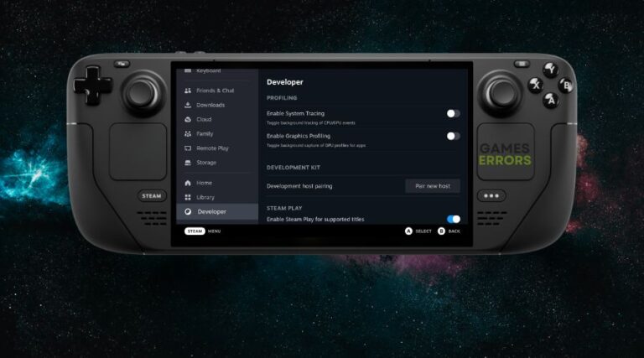
Task: Click the STEAM Menu pill in the footer
Action: coord(195,231)
